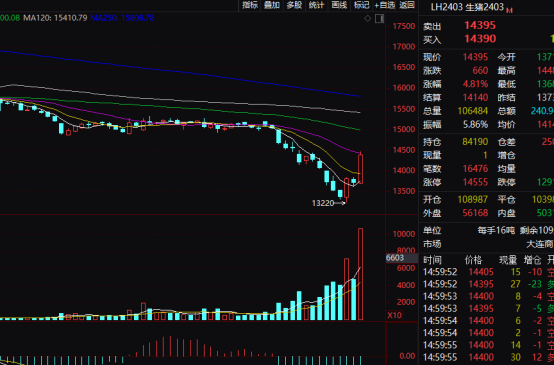
Task: Select the 14:59:52 trade row priced 14395
Action: [x=488, y=284]
